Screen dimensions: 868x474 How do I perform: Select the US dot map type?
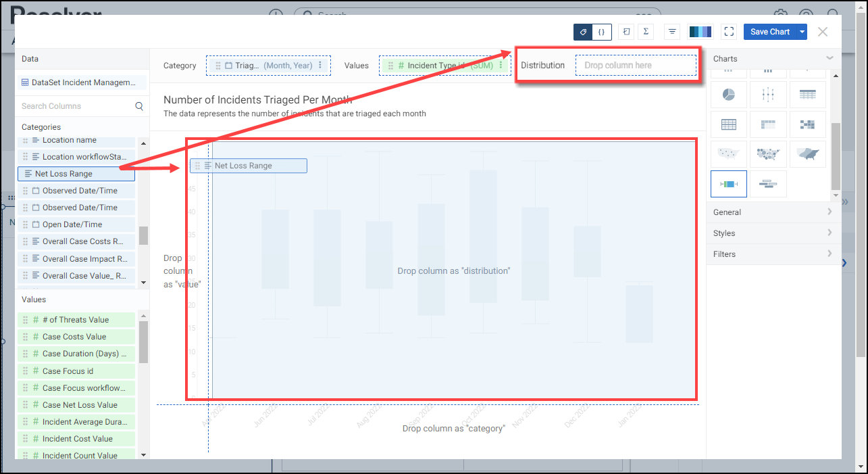pyautogui.click(x=729, y=154)
